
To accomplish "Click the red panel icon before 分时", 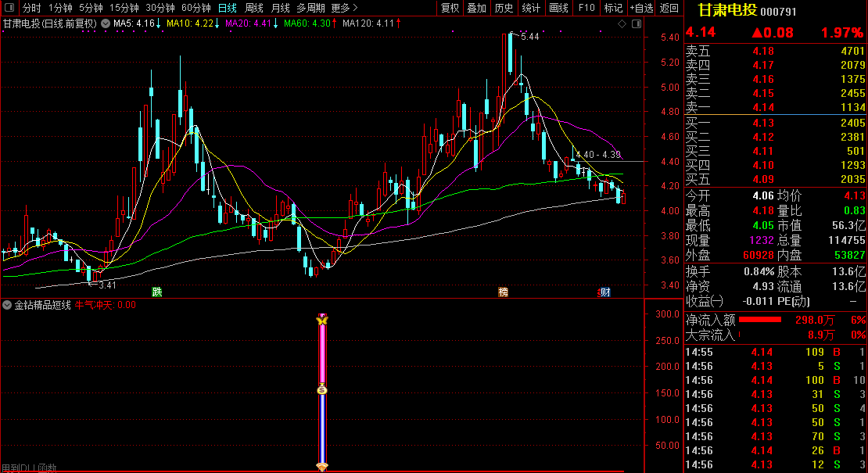I will pos(9,8).
